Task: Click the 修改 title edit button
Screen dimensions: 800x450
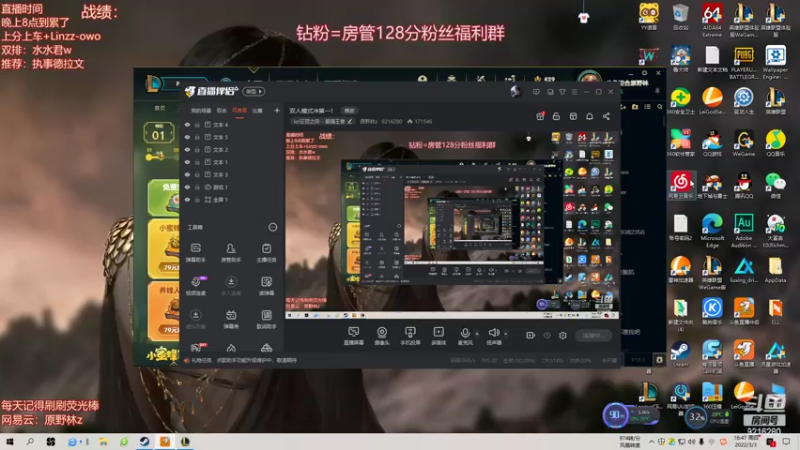Action: [x=349, y=111]
